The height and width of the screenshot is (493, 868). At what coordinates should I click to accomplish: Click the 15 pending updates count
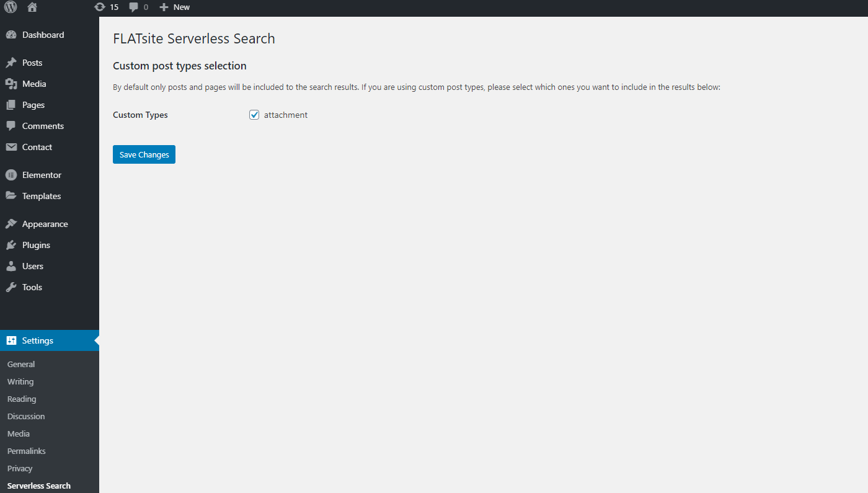114,7
